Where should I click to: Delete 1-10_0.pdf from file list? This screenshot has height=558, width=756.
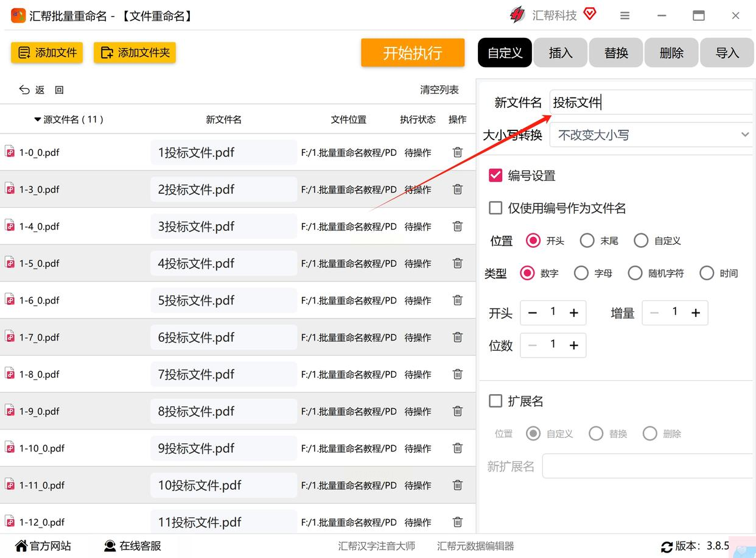point(458,448)
